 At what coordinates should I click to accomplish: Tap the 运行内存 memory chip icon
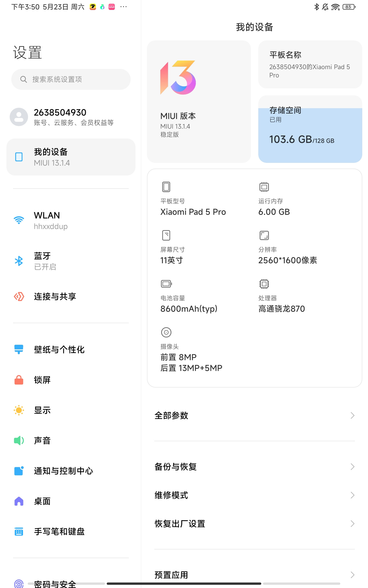(x=264, y=187)
